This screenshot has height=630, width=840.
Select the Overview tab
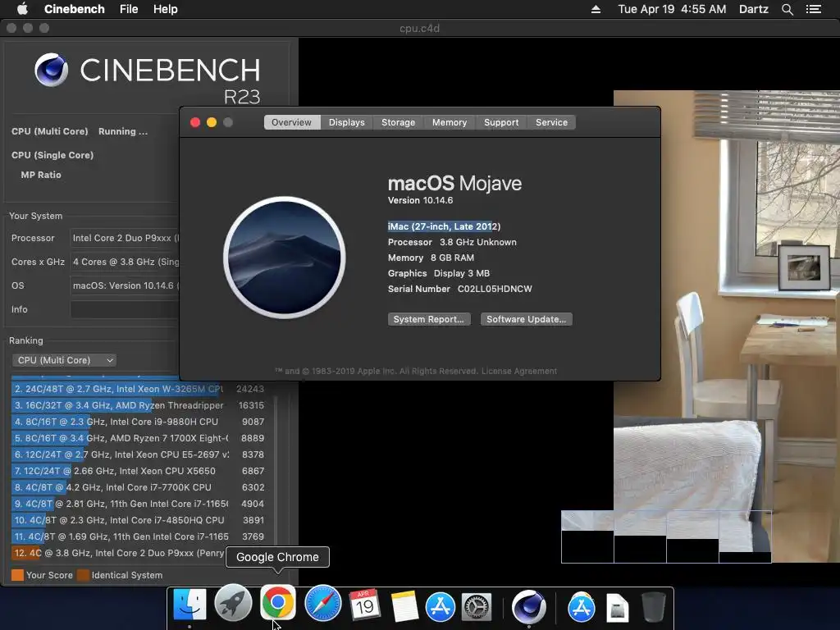[291, 122]
